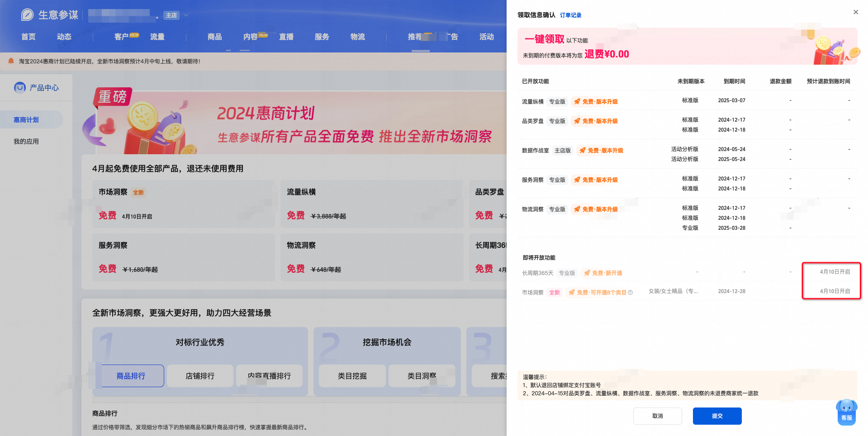Open the 客户 nav tab
The width and height of the screenshot is (868, 436).
point(122,37)
